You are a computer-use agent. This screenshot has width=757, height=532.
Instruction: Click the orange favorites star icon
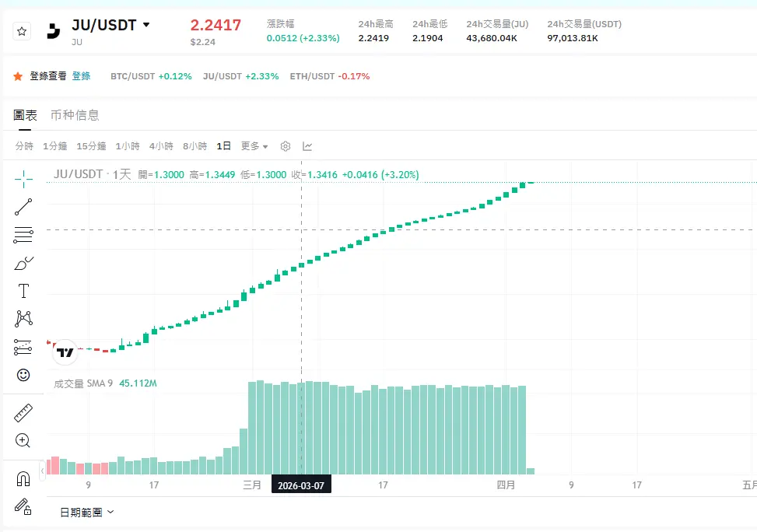point(18,76)
